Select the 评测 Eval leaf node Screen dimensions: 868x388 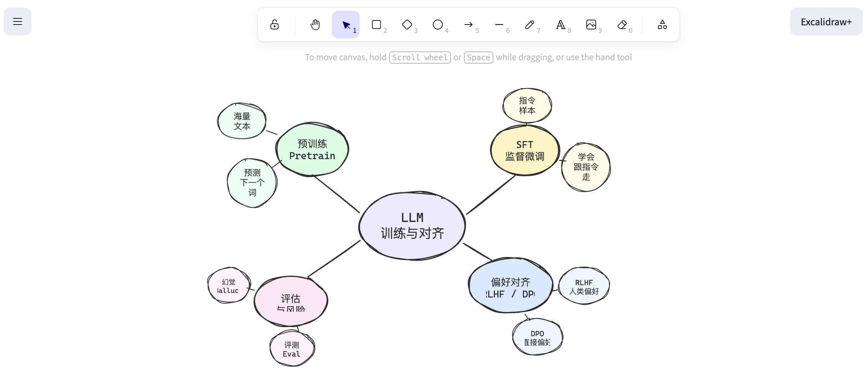292,349
